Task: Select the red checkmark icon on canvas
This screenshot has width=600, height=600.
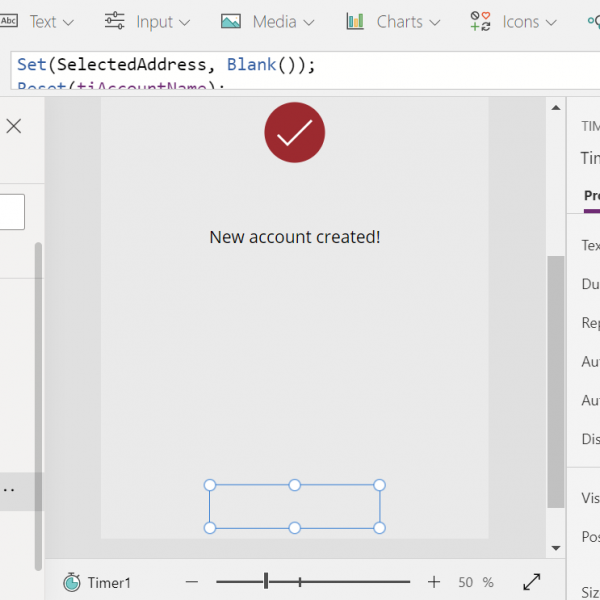Action: [295, 132]
